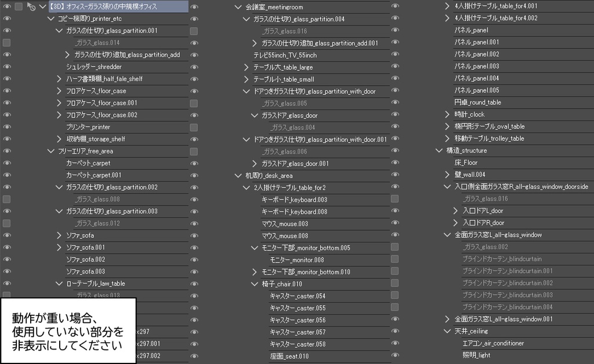Expand 入口ドアL_door
The image size is (594, 364).
point(455,211)
